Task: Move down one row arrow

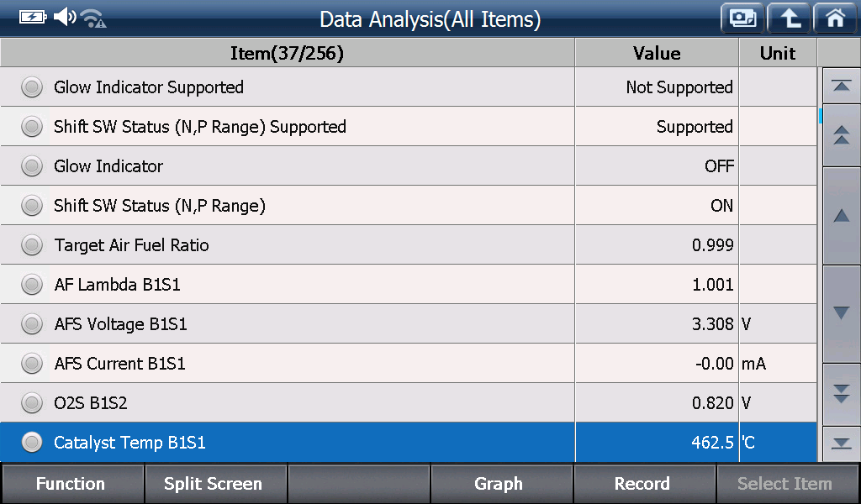Action: [841, 313]
